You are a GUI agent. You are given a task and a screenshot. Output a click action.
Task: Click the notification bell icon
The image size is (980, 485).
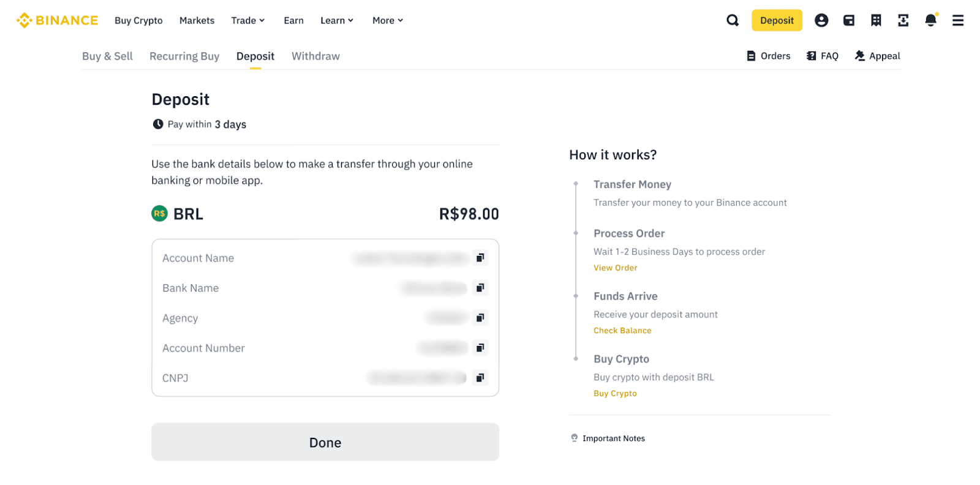pyautogui.click(x=930, y=21)
